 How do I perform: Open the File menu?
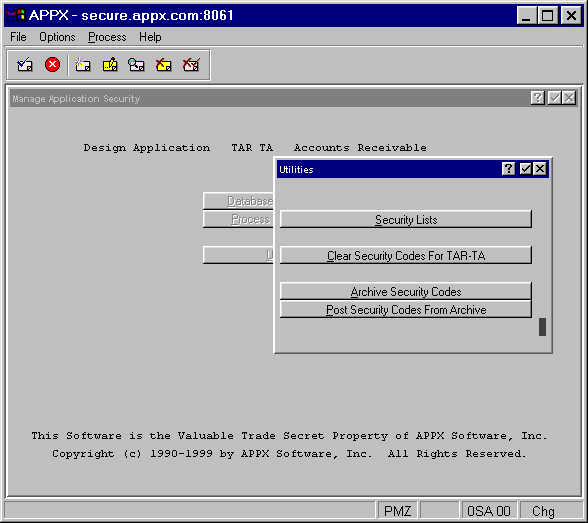pos(18,37)
